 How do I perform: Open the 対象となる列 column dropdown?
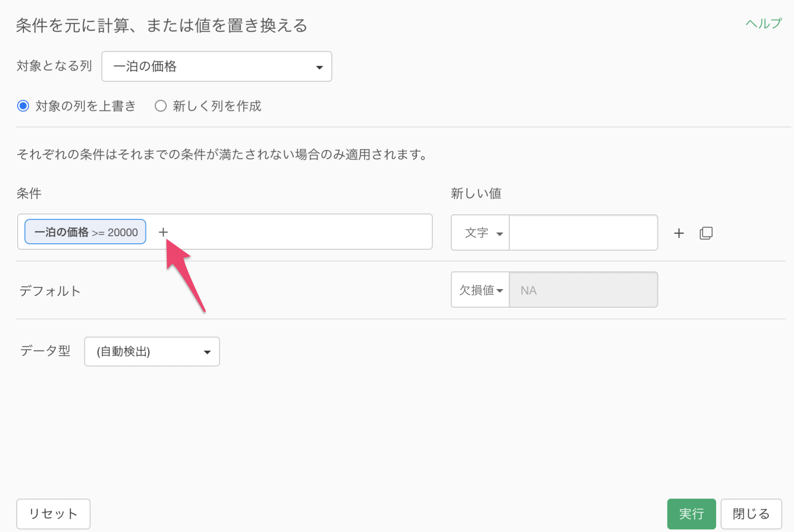click(216, 67)
